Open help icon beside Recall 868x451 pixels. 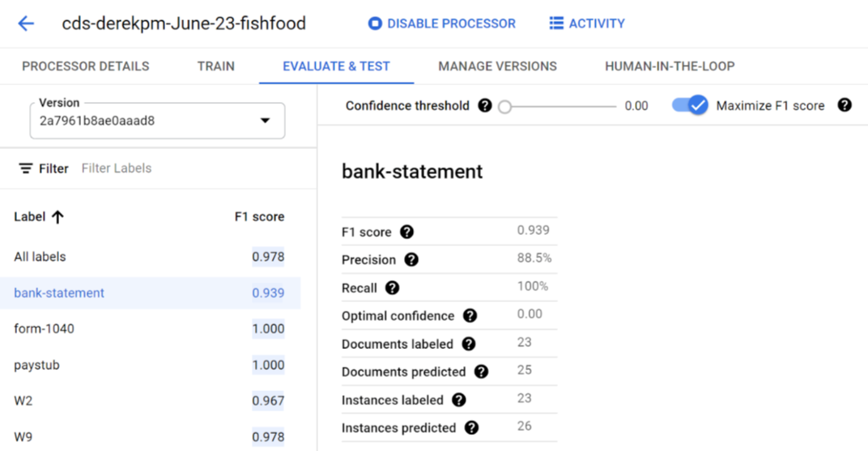pyautogui.click(x=392, y=287)
